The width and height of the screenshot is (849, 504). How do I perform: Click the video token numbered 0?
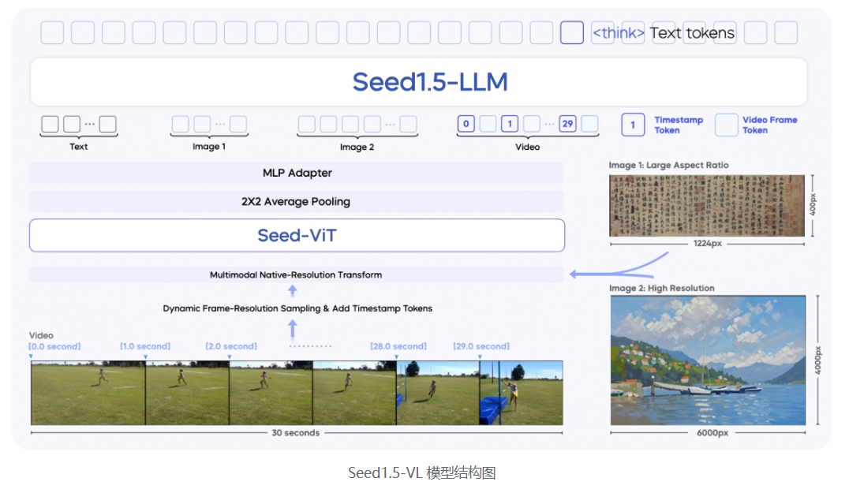pos(466,124)
